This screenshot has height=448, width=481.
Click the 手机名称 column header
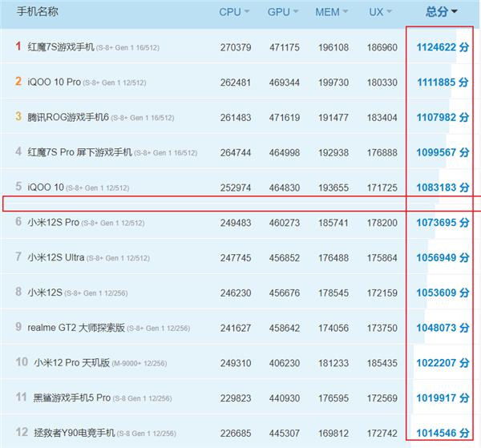[x=38, y=12]
